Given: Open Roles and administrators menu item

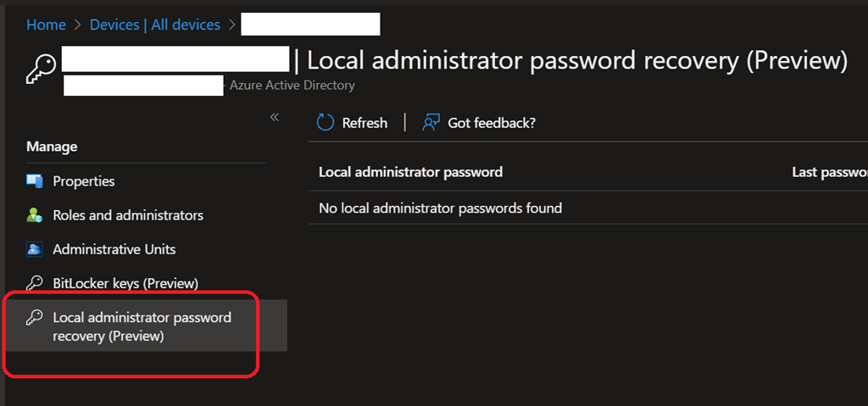Looking at the screenshot, I should (128, 215).
